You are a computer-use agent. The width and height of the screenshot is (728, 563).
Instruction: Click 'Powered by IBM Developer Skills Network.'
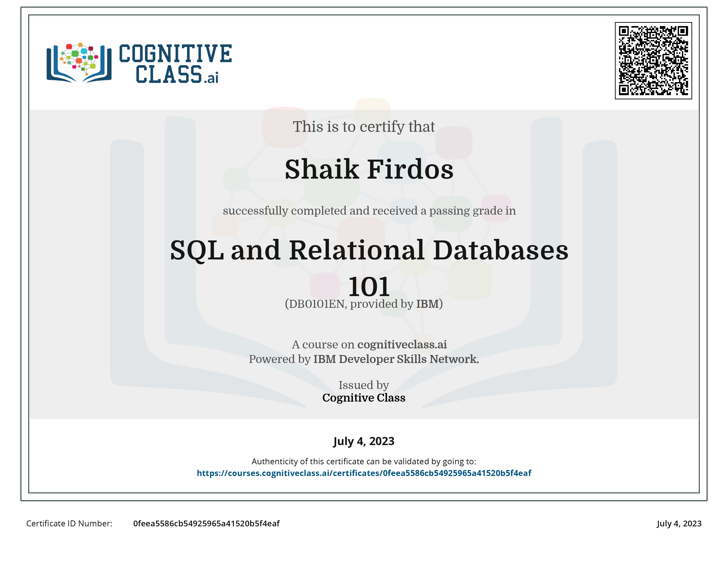click(x=364, y=359)
